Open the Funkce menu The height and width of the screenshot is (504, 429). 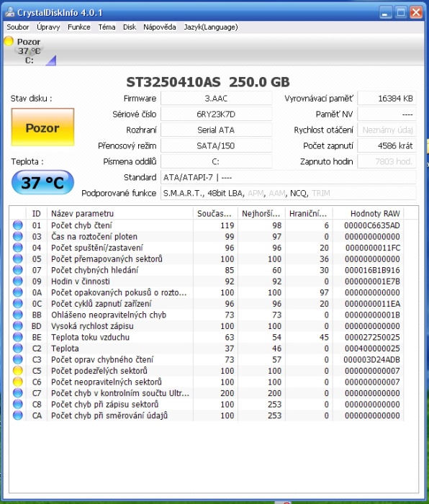78,27
